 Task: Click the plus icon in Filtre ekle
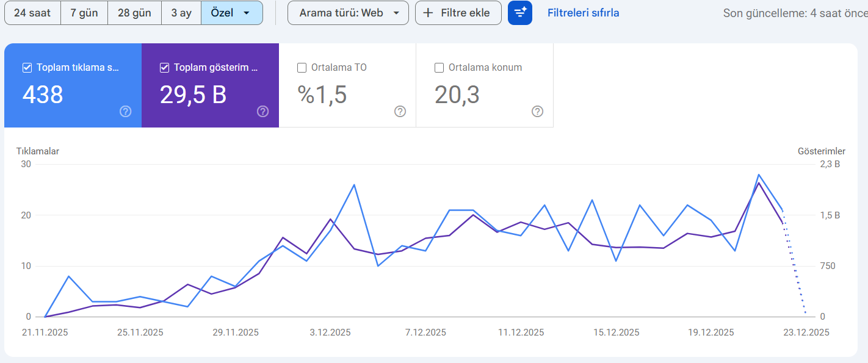point(429,13)
